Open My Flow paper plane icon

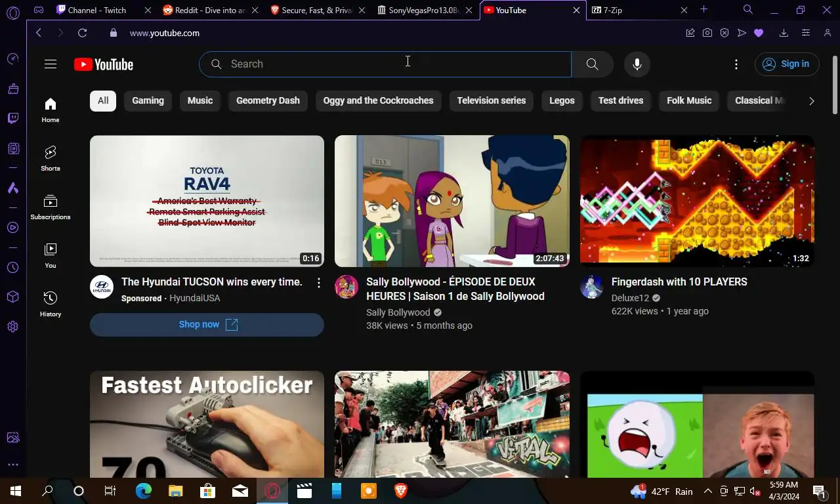coord(742,33)
